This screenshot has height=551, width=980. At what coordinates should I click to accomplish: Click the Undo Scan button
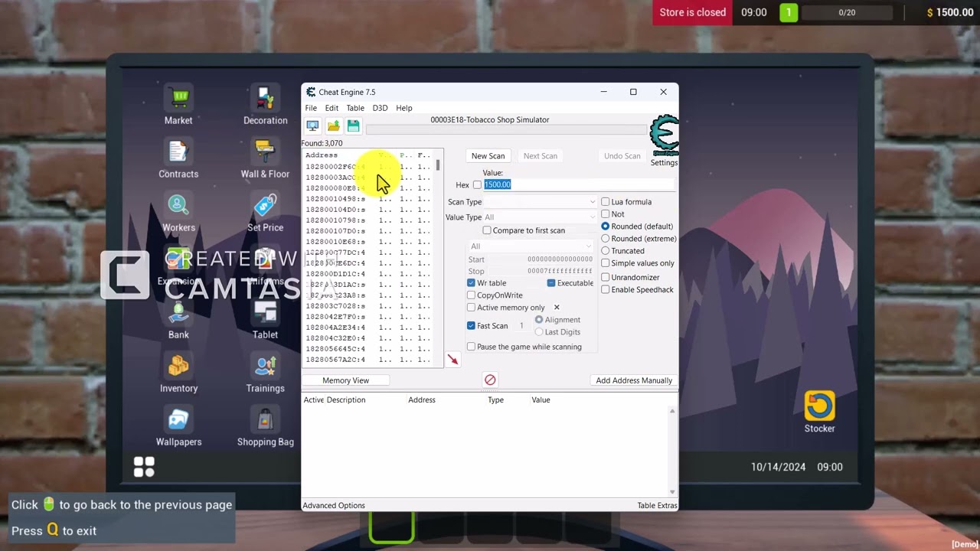click(622, 156)
